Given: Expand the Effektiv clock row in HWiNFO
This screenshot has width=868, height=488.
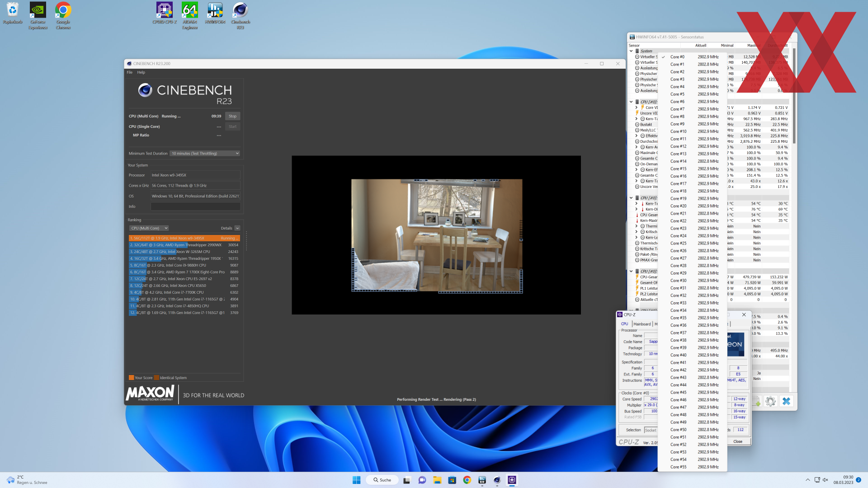Looking at the screenshot, I should 637,136.
